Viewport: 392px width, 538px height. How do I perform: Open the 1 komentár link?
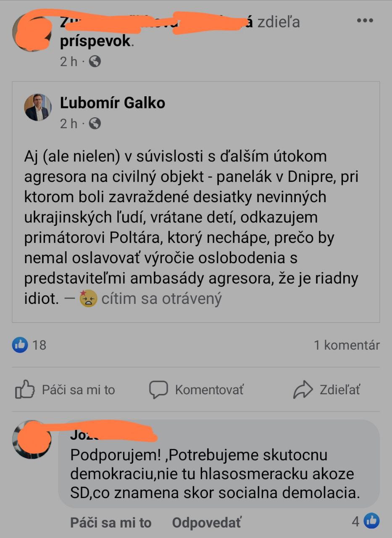pos(347,345)
